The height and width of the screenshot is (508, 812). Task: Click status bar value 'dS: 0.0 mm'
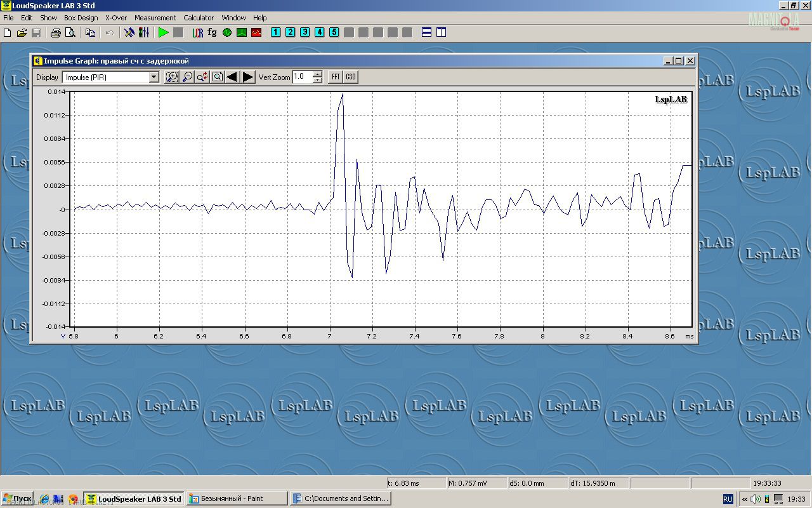coord(537,483)
